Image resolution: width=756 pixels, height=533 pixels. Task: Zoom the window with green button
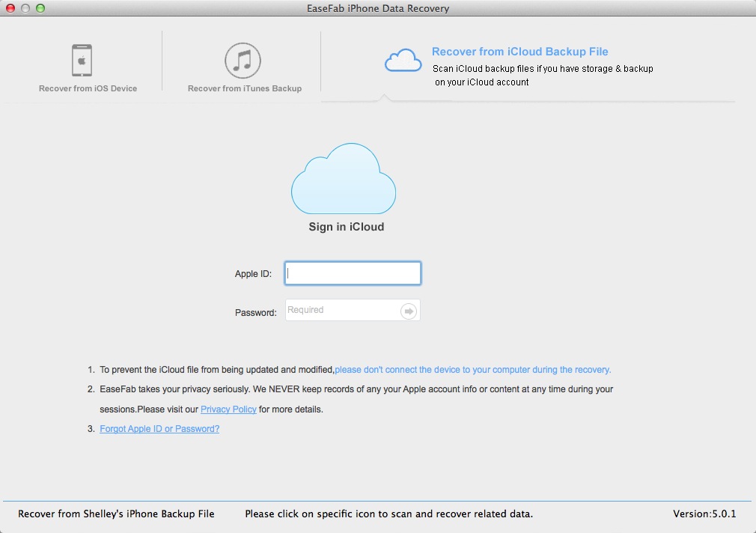(x=40, y=8)
